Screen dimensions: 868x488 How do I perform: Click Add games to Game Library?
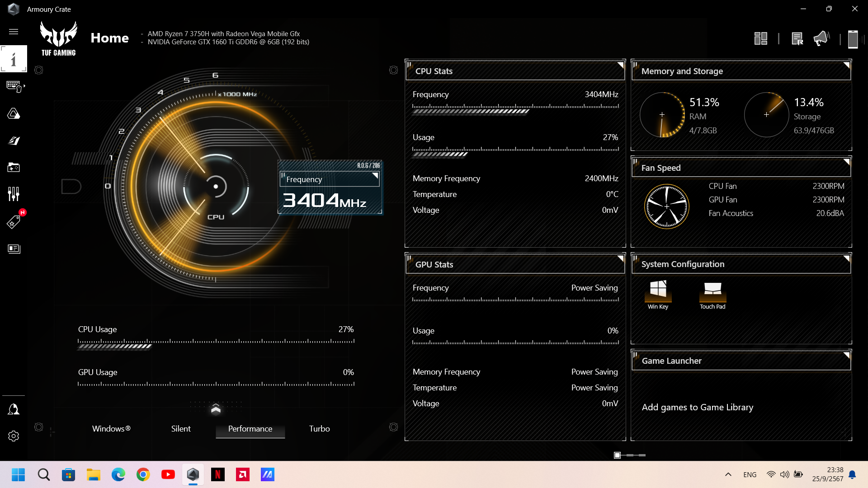pos(697,407)
